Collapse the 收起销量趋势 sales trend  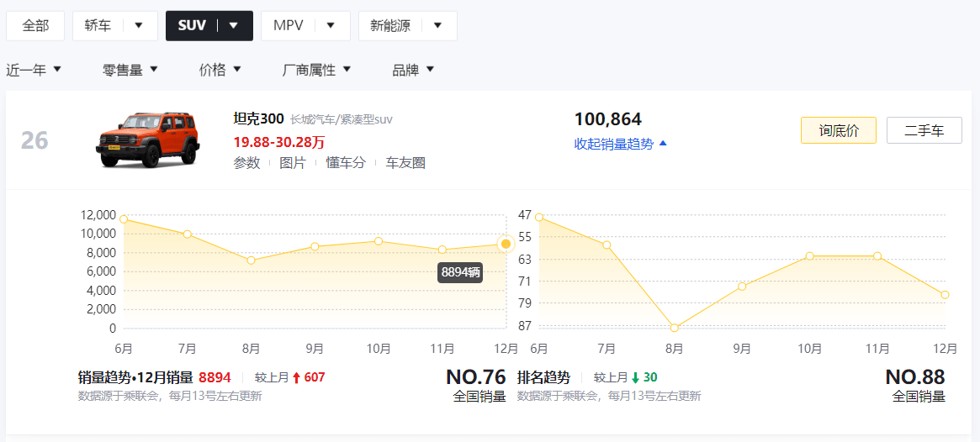[x=621, y=145]
